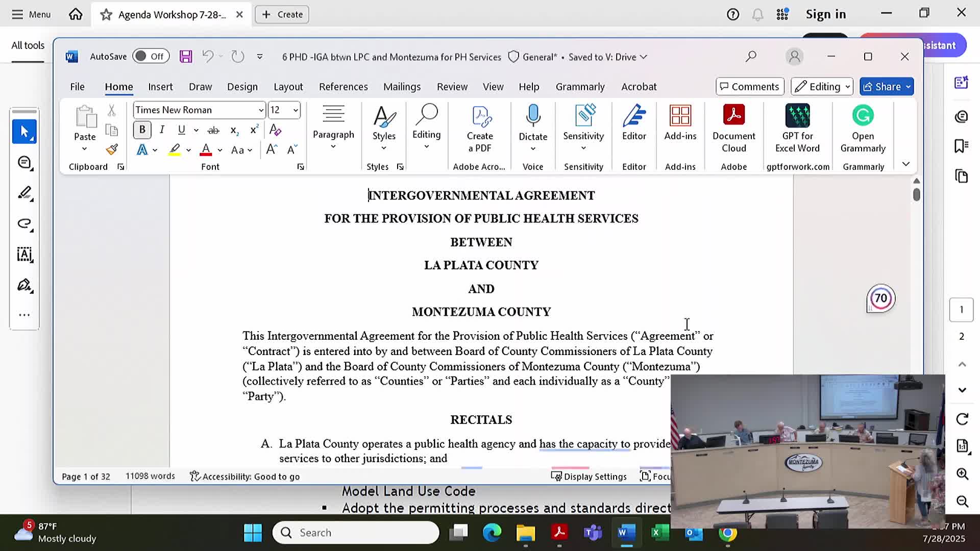Click the Format Painter brush icon

[112, 149]
